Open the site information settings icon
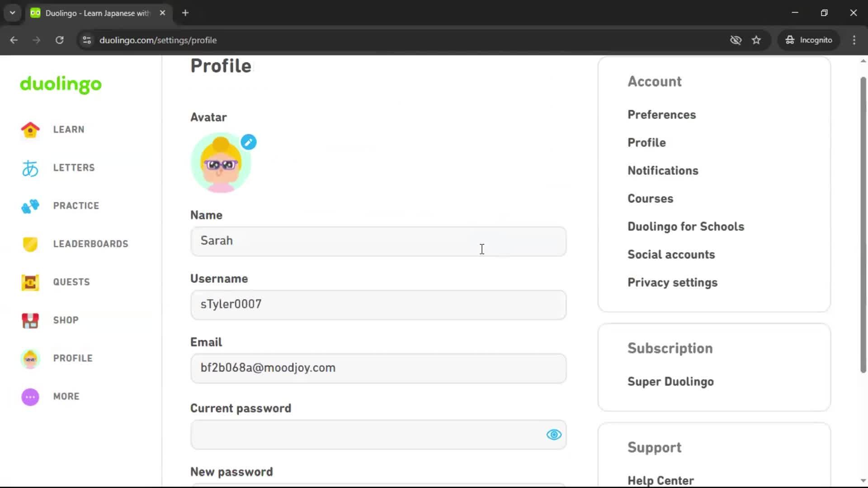The width and height of the screenshot is (868, 488). 86,40
